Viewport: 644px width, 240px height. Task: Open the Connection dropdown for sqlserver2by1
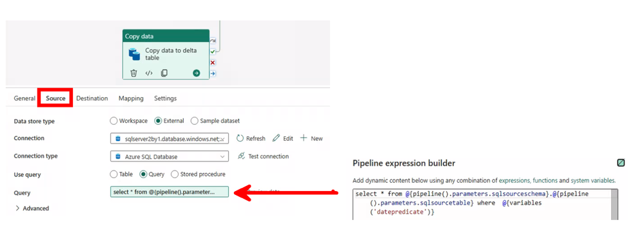(169, 139)
